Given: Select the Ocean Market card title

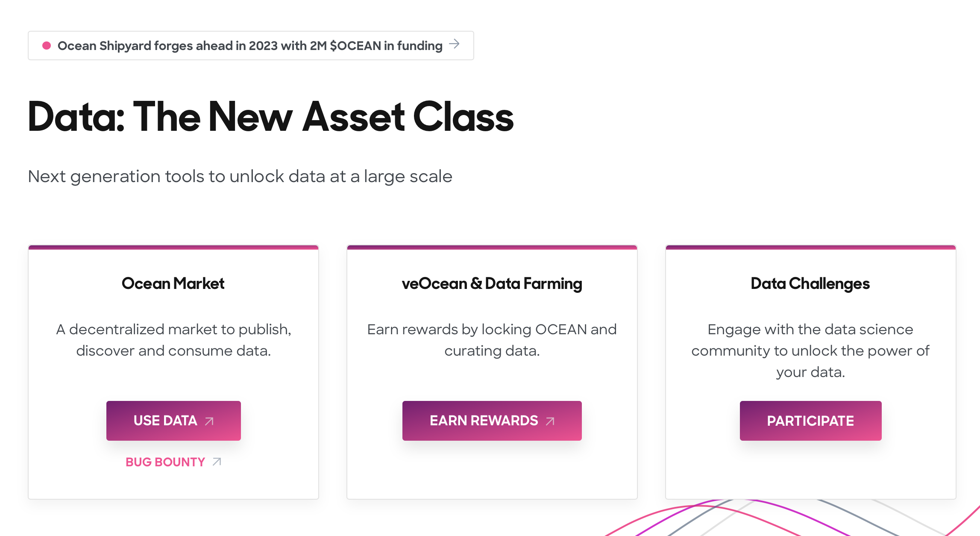Looking at the screenshot, I should 173,283.
